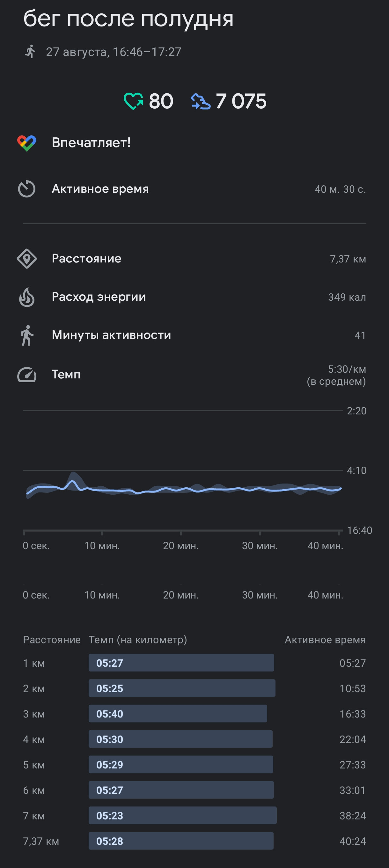Tap the Google Fit heart logo

pyautogui.click(x=27, y=143)
